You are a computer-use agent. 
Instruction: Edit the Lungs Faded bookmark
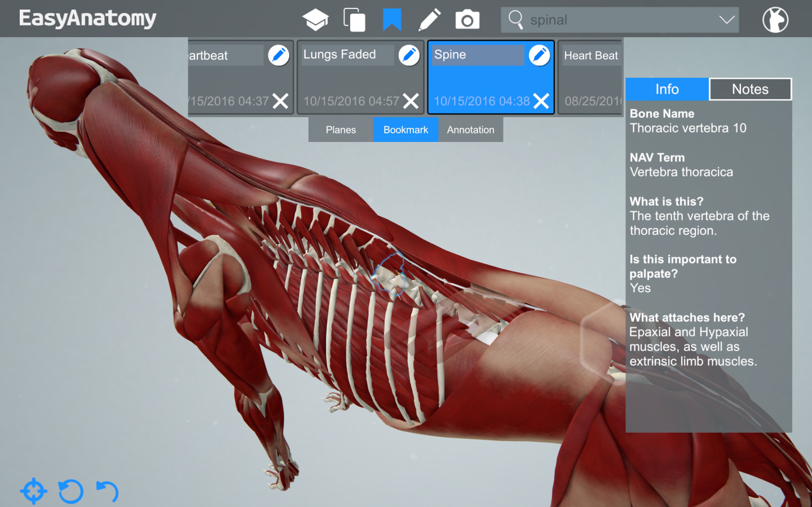[409, 55]
